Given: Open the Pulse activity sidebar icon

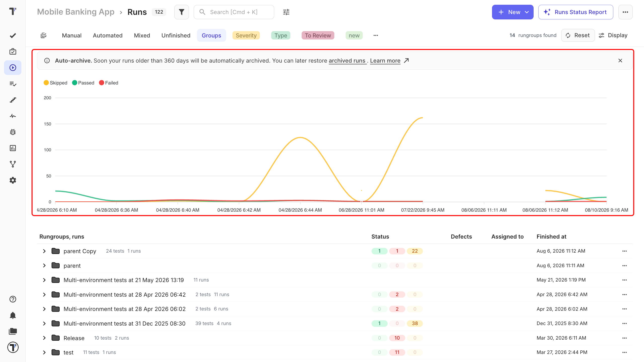Looking at the screenshot, I should [x=13, y=116].
